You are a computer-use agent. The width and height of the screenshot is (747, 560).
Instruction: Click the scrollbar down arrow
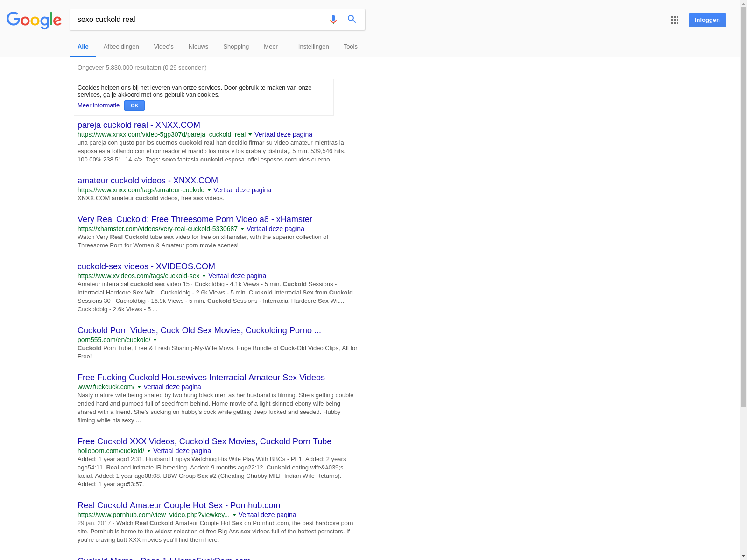click(743, 556)
